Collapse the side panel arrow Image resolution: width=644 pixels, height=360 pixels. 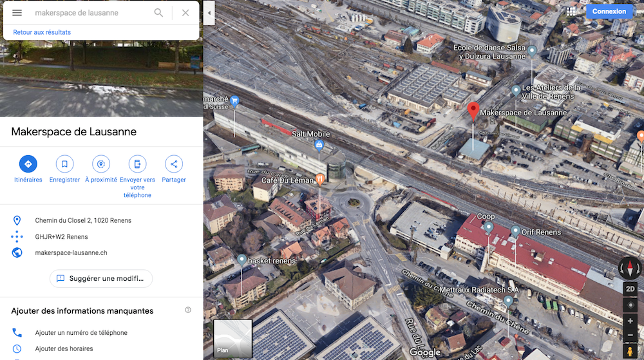pyautogui.click(x=209, y=13)
